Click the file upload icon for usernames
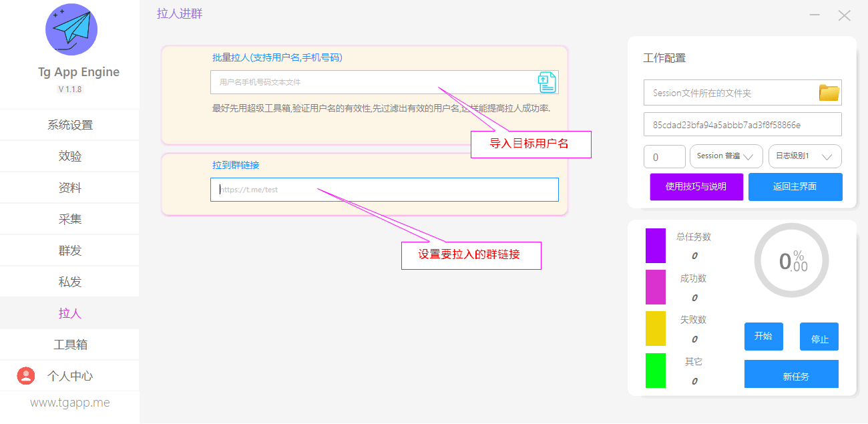Image resolution: width=868 pixels, height=424 pixels. click(547, 82)
